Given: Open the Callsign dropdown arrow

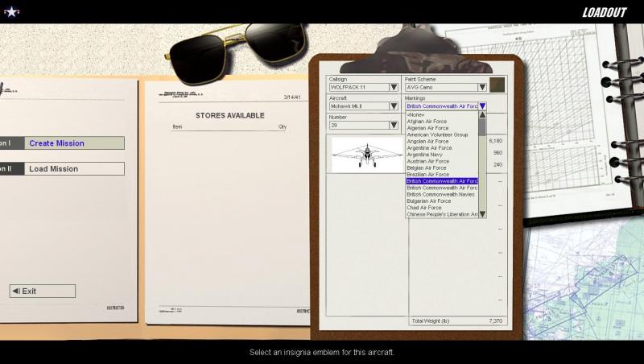Looking at the screenshot, I should 394,87.
